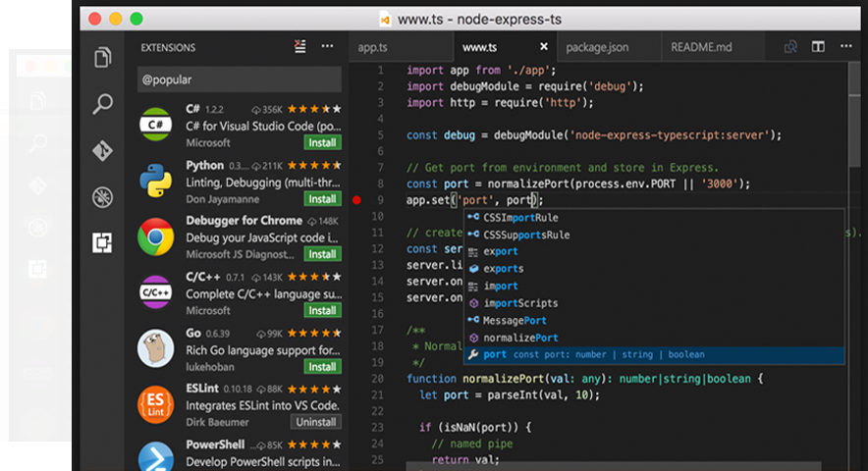This screenshot has width=868, height=471.
Task: Click 'Dirk Baeumer' publisher name
Action: click(x=217, y=422)
